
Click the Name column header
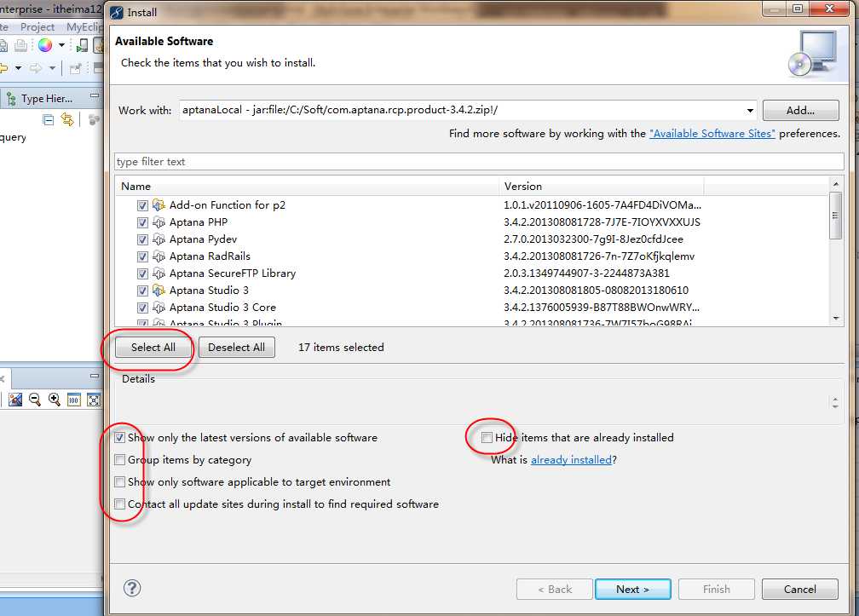[x=308, y=187]
